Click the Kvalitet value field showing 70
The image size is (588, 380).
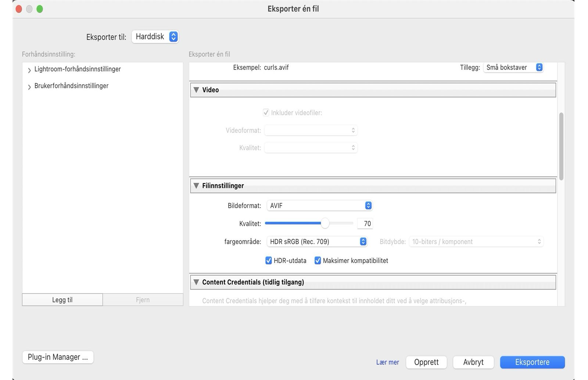365,224
